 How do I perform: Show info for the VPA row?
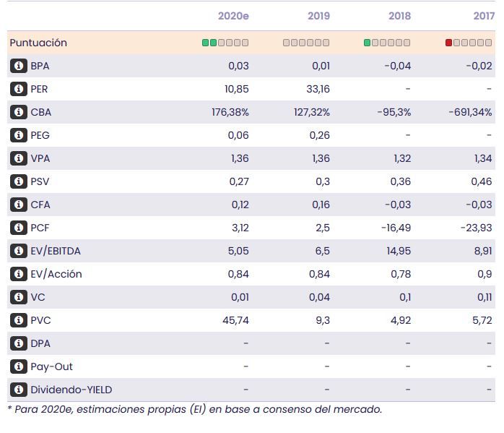click(18, 158)
